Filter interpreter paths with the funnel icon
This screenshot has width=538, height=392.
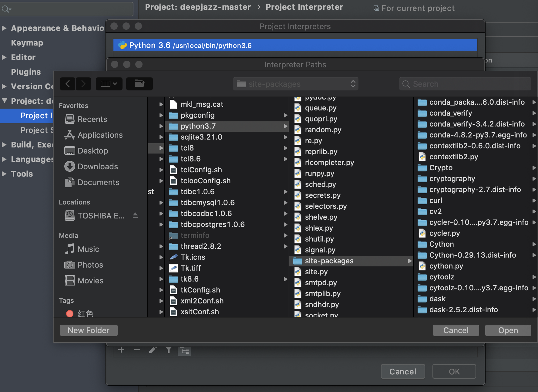pos(169,350)
